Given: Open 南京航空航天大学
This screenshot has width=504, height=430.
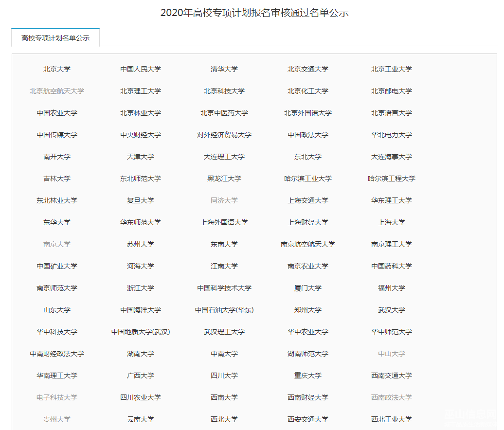Looking at the screenshot, I should click(307, 244).
